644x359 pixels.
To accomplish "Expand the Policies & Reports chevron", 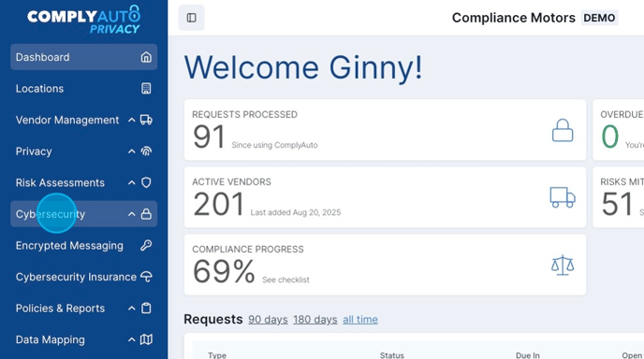I will (x=131, y=309).
